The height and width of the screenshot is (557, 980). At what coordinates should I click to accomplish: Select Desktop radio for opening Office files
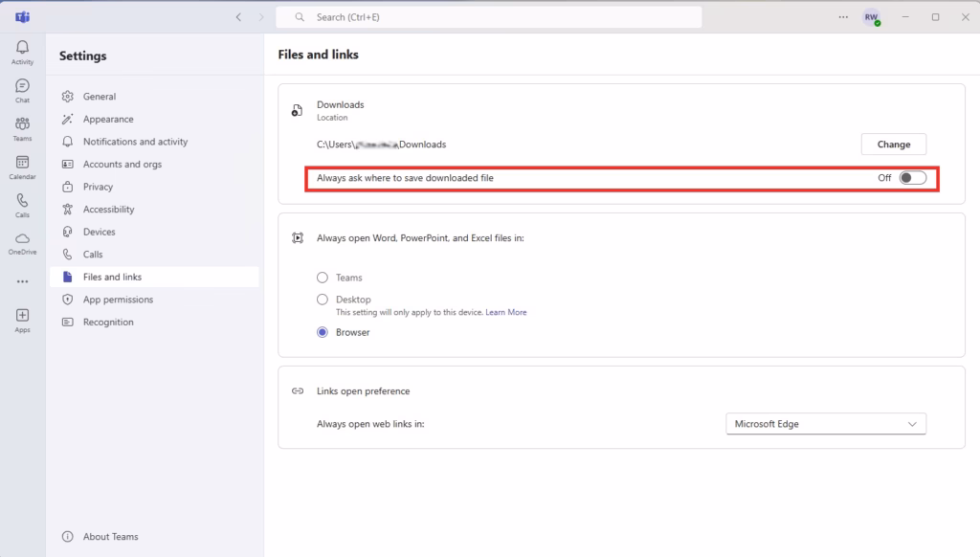click(x=323, y=300)
